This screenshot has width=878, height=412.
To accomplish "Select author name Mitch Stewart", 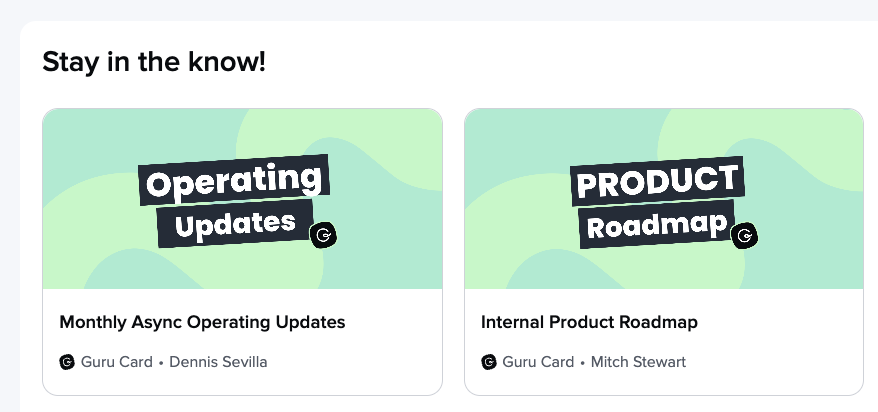I will click(x=638, y=362).
